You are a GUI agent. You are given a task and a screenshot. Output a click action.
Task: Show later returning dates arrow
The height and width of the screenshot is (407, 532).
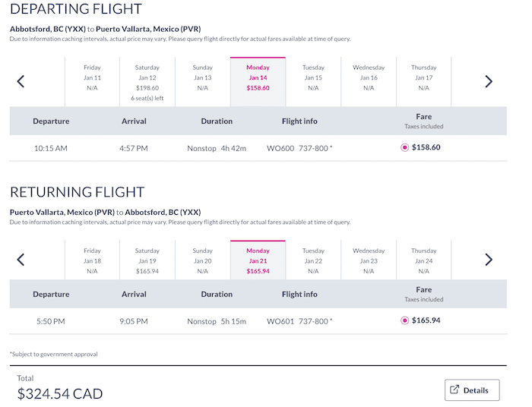point(489,260)
